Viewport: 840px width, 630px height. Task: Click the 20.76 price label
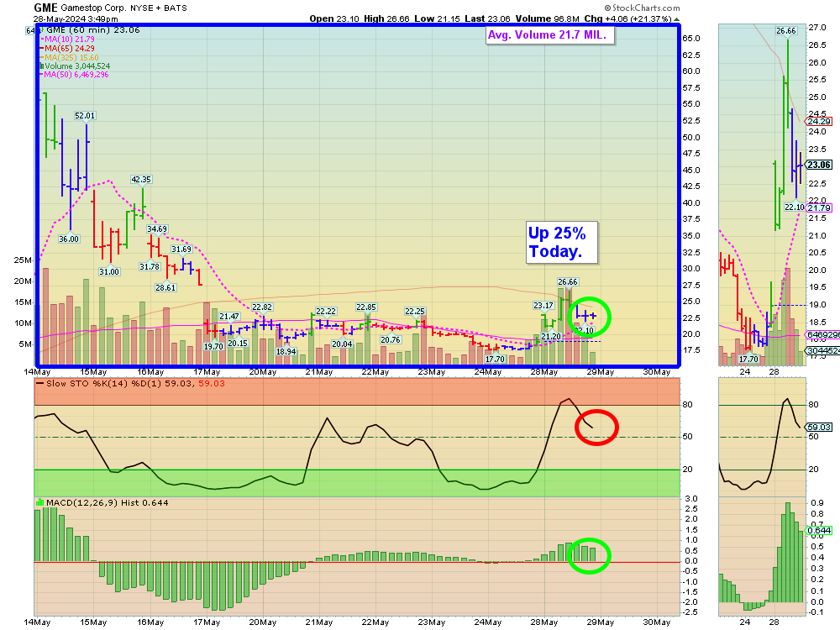point(391,339)
